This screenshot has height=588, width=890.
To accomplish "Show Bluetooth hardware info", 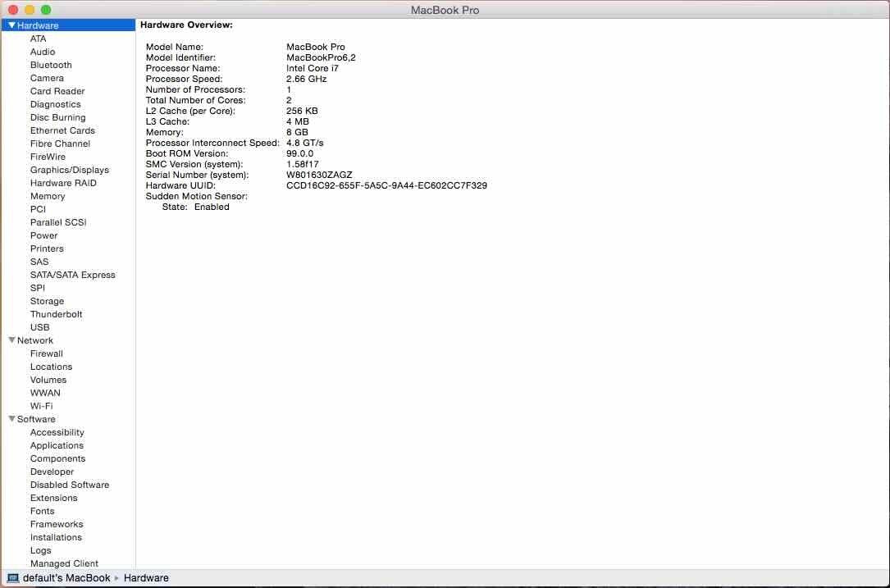I will tap(51, 65).
